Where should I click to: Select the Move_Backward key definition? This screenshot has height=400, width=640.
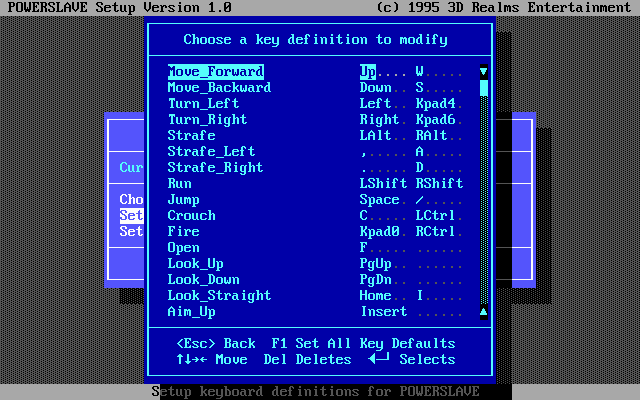(219, 88)
